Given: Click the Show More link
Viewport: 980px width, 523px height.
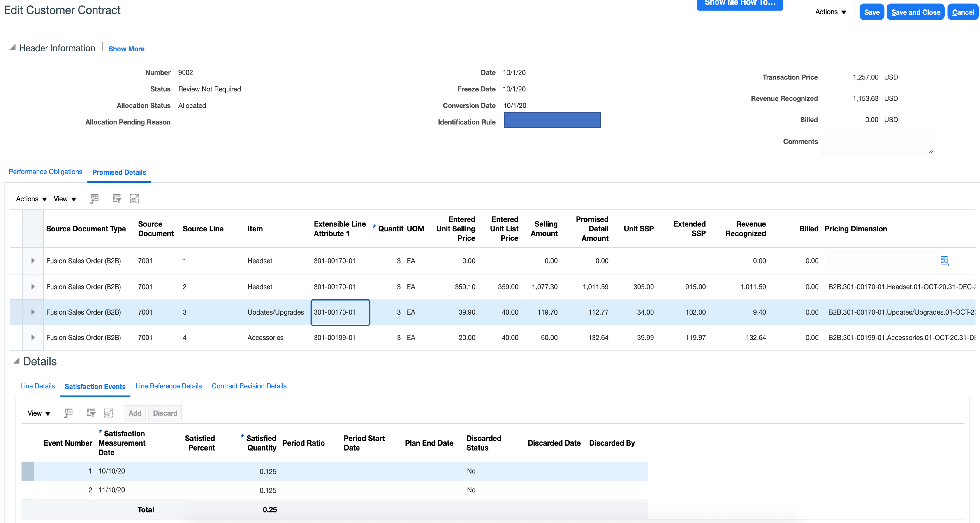Looking at the screenshot, I should (126, 49).
